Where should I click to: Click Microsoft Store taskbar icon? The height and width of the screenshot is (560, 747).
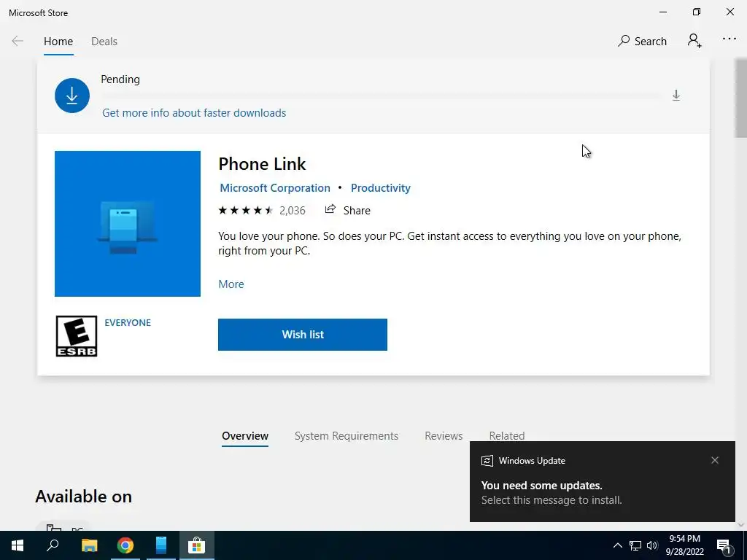click(196, 545)
